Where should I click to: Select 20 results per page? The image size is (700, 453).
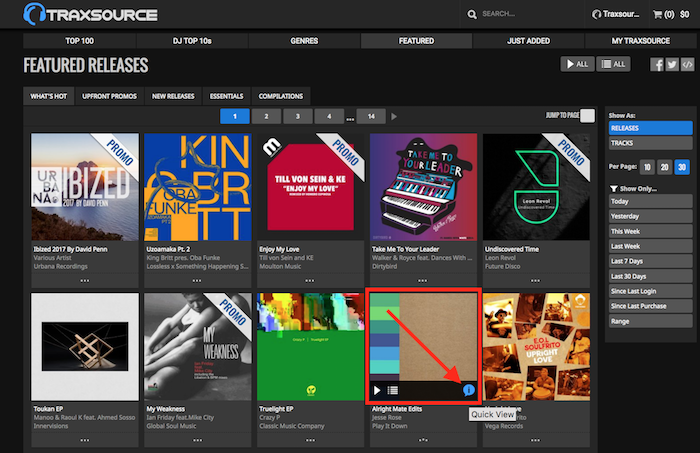[664, 167]
